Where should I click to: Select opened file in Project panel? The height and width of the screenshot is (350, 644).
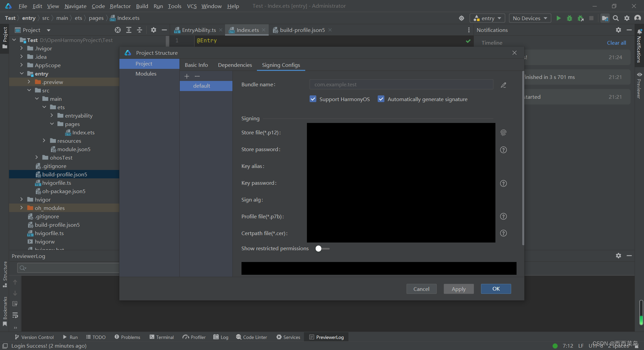(118, 30)
